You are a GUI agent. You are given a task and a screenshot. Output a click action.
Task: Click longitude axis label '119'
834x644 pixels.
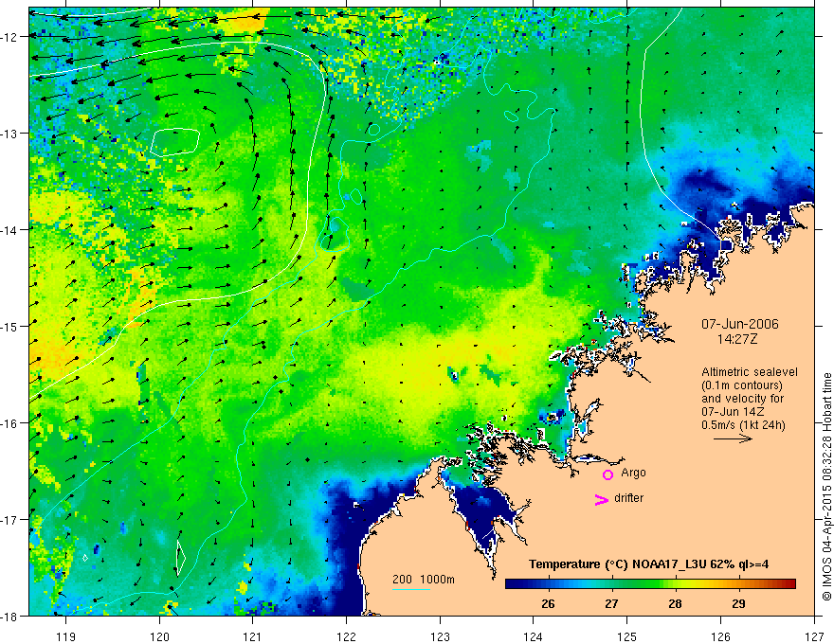[x=66, y=635]
